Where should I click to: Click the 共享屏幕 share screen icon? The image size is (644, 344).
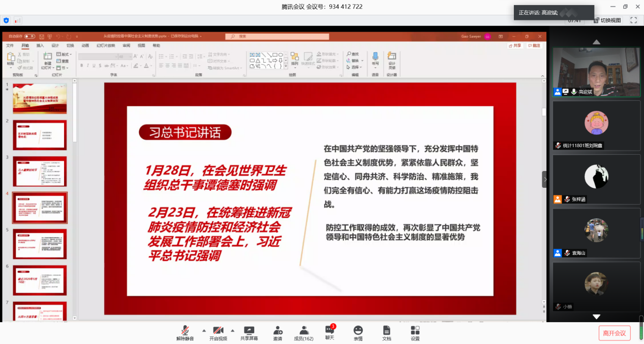click(249, 331)
